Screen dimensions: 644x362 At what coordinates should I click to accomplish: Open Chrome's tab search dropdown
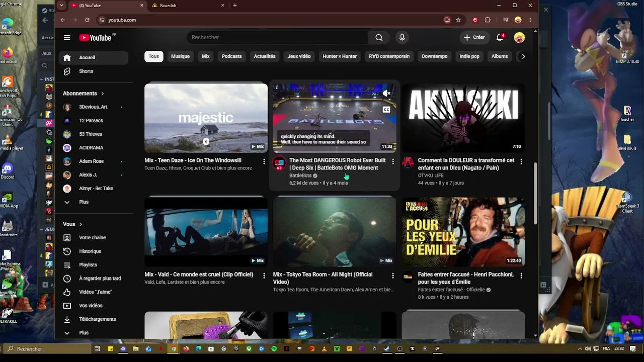point(61,6)
